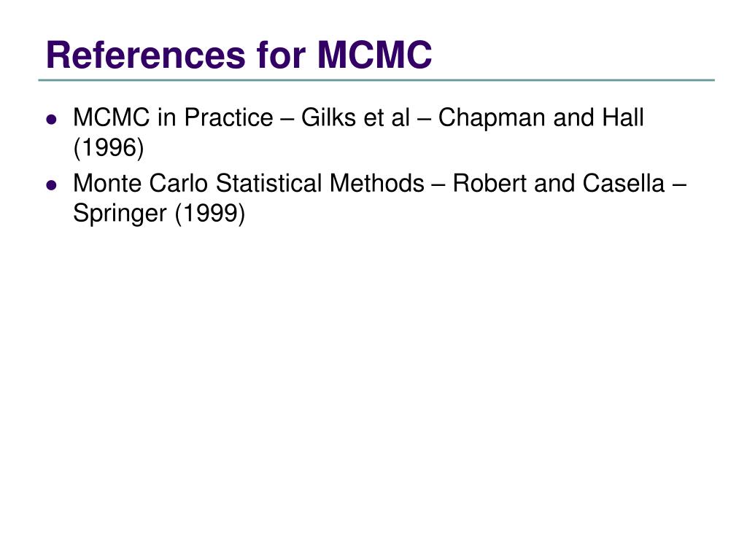Click the author name Robert
The height and width of the screenshot is (560, 747).
[489, 183]
